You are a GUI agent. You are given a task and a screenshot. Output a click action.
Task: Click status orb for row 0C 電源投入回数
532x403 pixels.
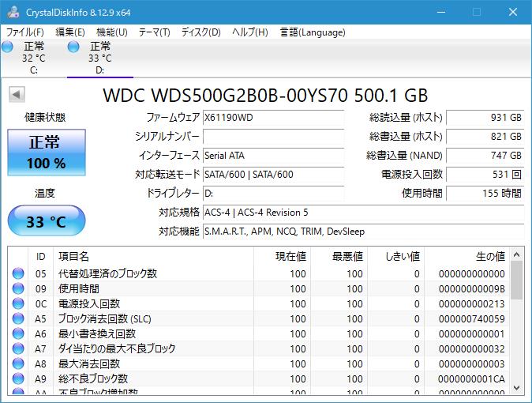pos(18,303)
